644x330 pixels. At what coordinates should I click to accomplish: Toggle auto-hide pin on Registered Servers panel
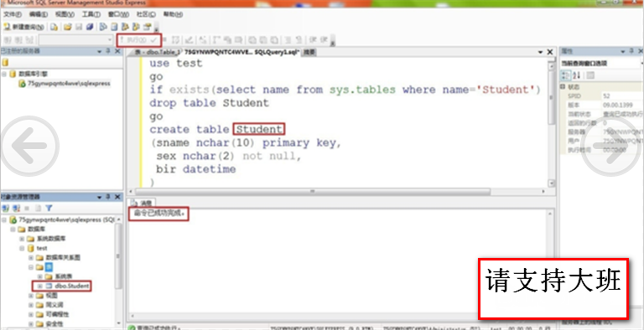[x=108, y=51]
